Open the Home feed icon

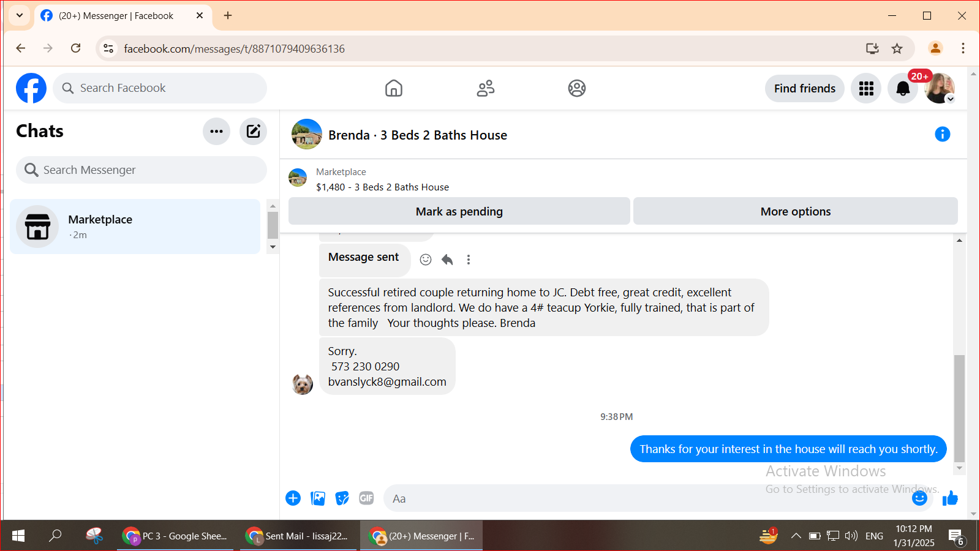pos(394,88)
